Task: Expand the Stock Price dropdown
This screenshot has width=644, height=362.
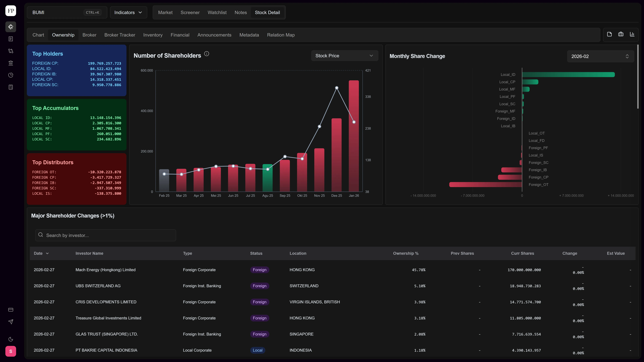Action: tap(344, 56)
